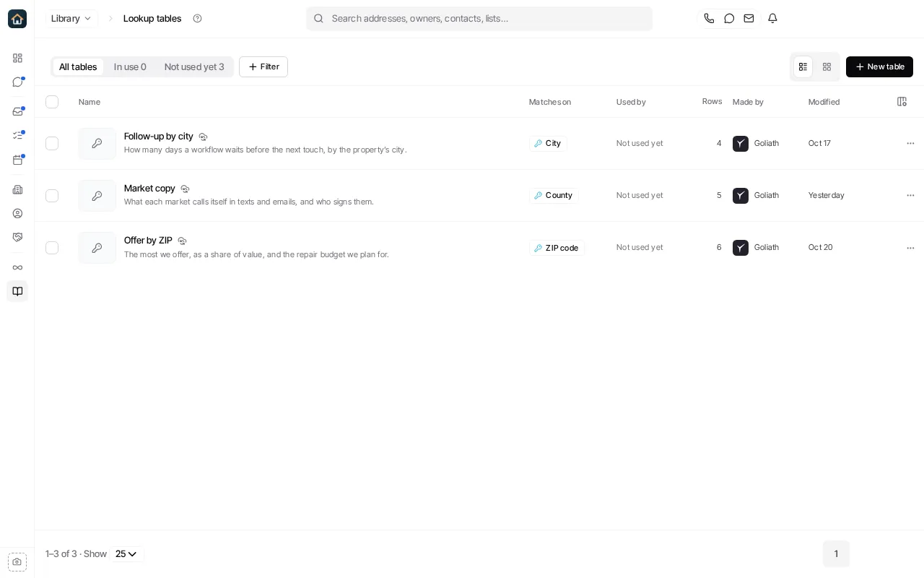Open the calendar icon in sidebar

17,160
